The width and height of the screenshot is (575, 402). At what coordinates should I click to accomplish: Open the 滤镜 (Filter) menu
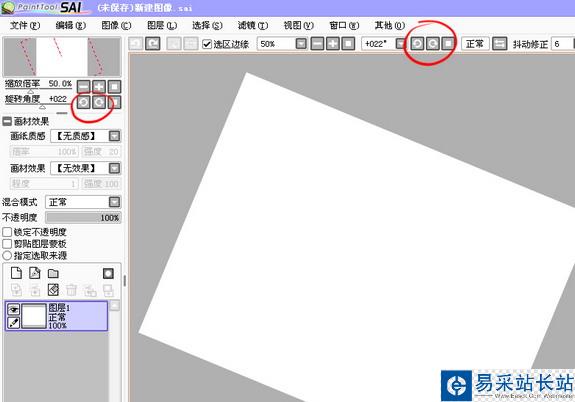[253, 25]
